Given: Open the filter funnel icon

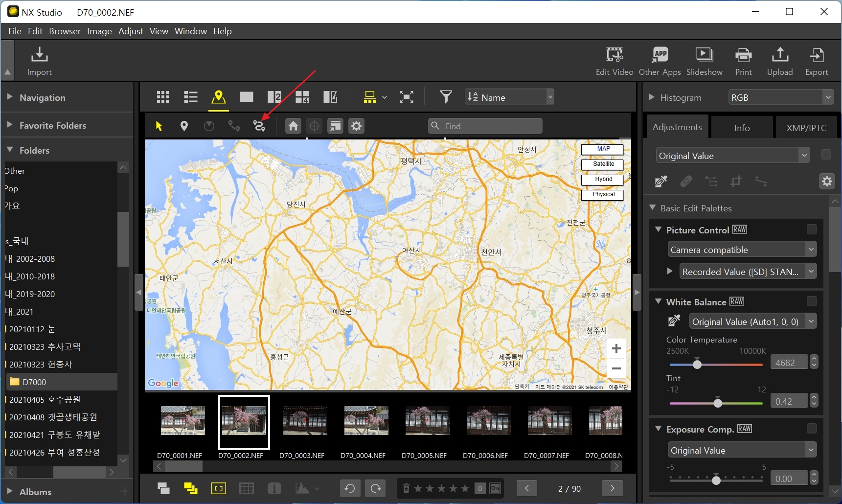Looking at the screenshot, I should (x=446, y=97).
